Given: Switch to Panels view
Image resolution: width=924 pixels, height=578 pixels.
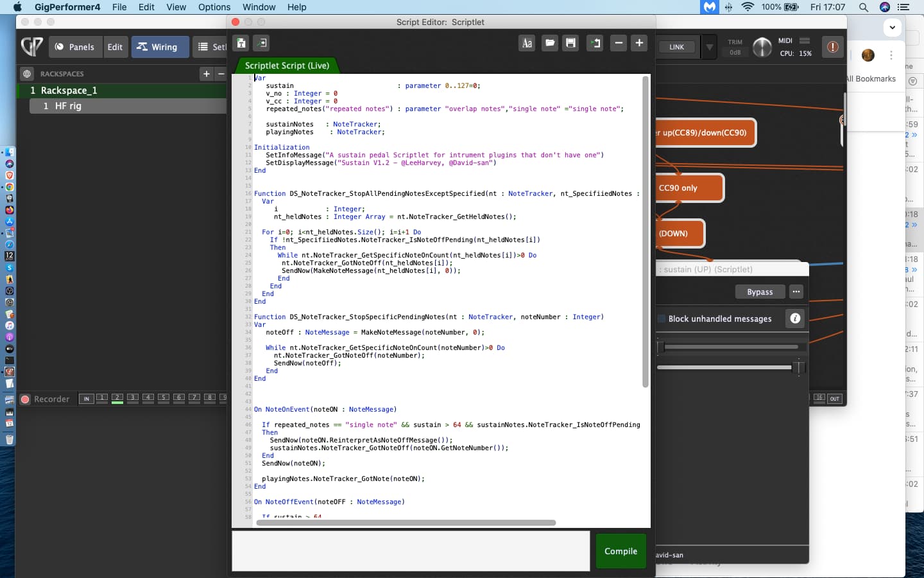Looking at the screenshot, I should pos(75,47).
